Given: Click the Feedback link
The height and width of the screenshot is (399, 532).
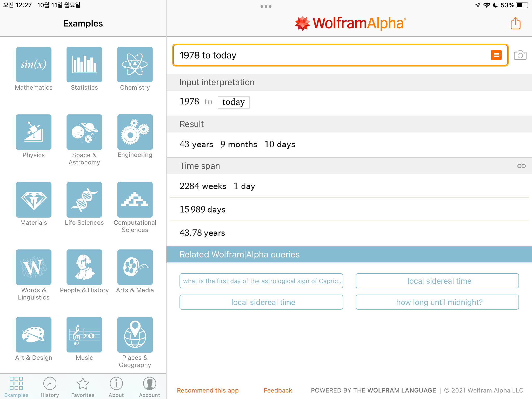Looking at the screenshot, I should [278, 390].
